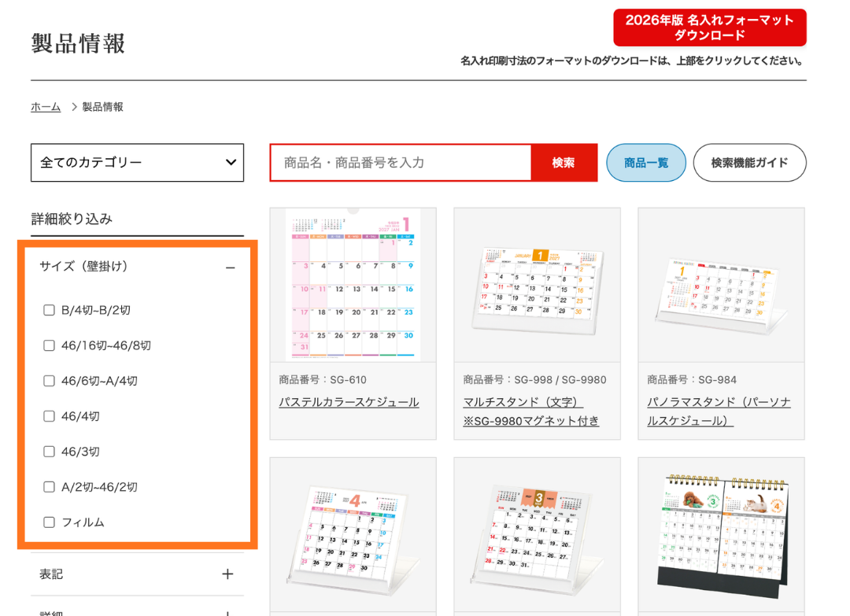Toggle the A/2切~46/2切 checkbox
The image size is (850, 616).
coord(50,487)
